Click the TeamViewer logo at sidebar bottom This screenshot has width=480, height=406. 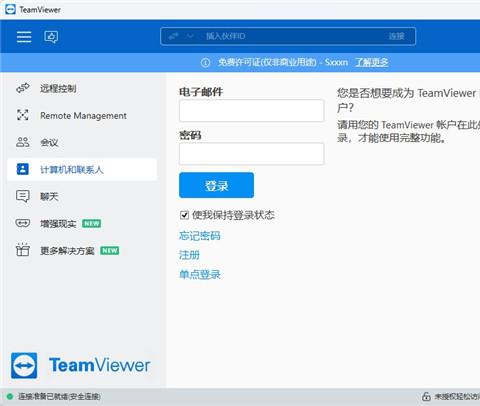pos(80,365)
